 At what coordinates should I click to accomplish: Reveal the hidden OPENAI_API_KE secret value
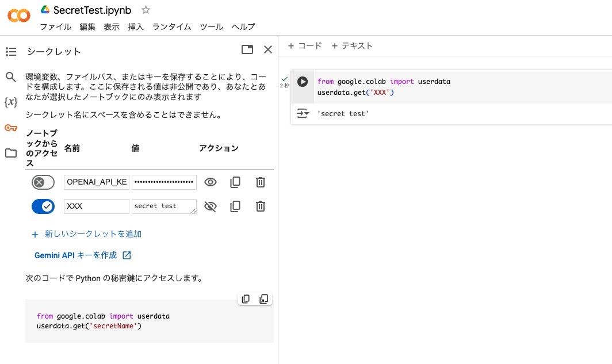pyautogui.click(x=210, y=182)
